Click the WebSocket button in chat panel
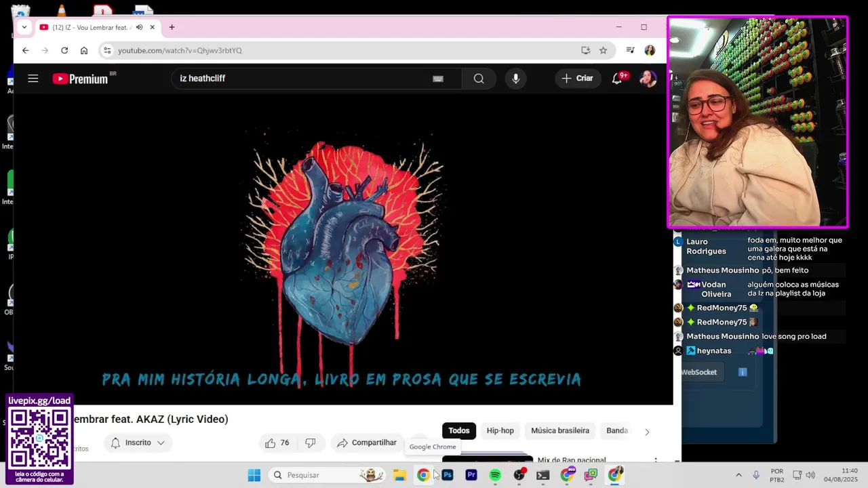Image resolution: width=868 pixels, height=488 pixels. (699, 372)
